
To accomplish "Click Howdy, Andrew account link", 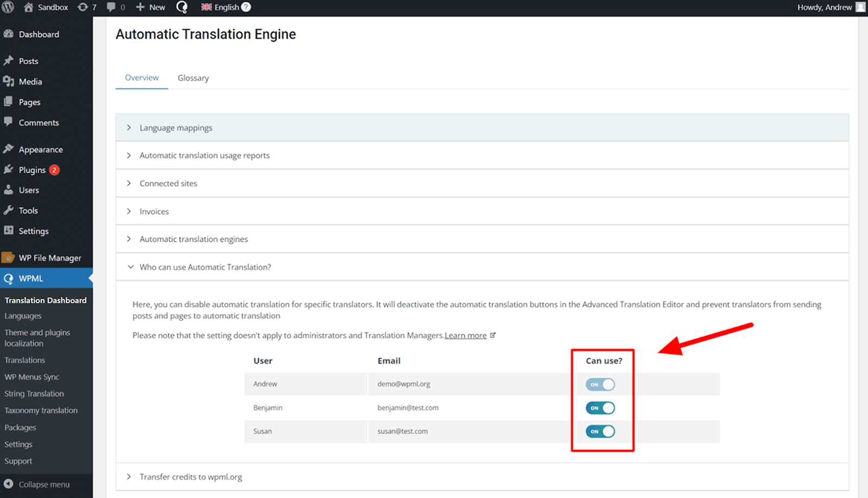I will point(825,7).
